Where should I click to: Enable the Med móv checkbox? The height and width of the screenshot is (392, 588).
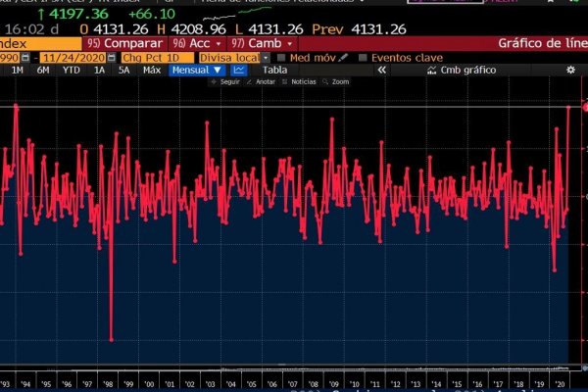pyautogui.click(x=281, y=58)
